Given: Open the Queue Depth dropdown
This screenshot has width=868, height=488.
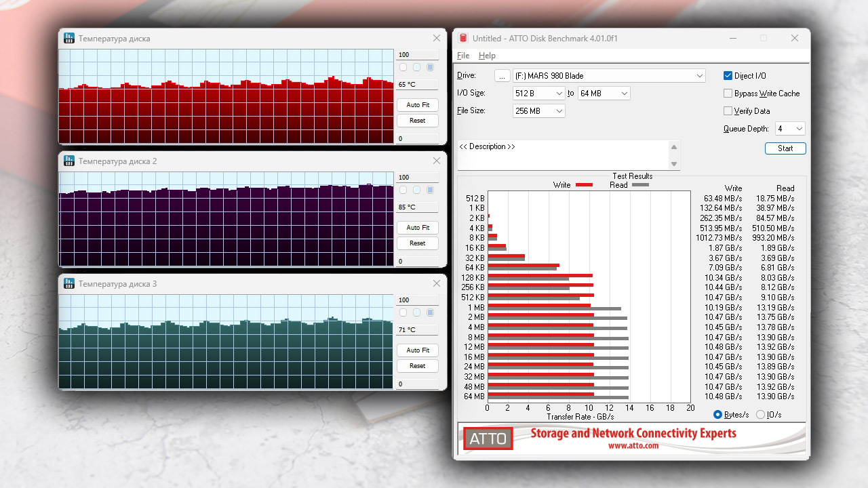Looking at the screenshot, I should click(789, 129).
